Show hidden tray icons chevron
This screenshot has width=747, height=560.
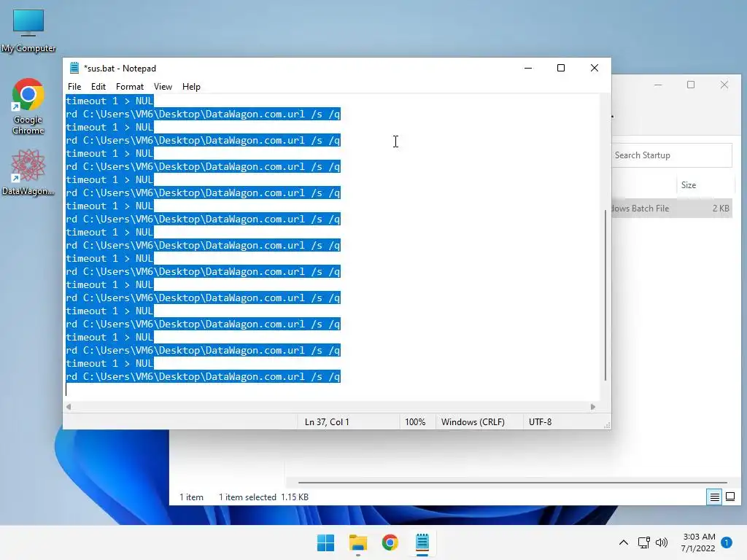(x=623, y=542)
